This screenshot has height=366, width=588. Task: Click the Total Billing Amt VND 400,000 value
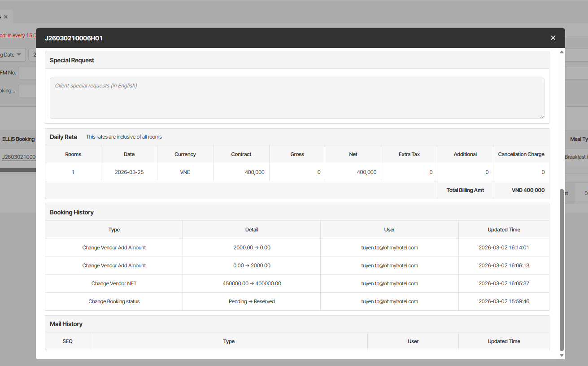coord(528,190)
